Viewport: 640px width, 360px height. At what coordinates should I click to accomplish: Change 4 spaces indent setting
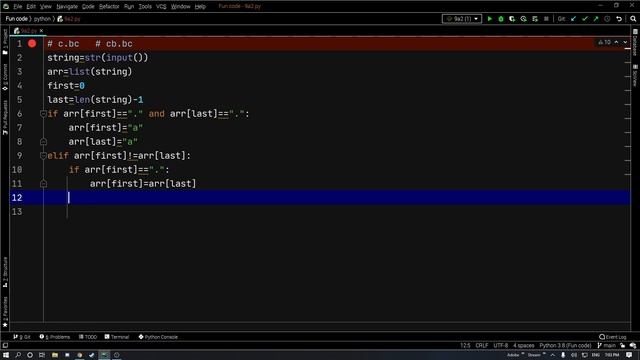point(524,346)
